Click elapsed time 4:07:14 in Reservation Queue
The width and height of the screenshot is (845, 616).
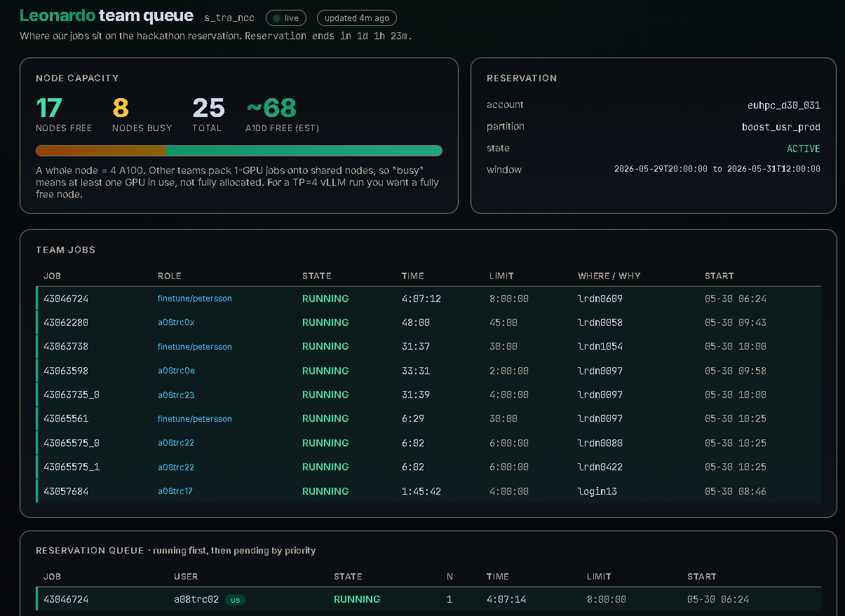pos(506,600)
